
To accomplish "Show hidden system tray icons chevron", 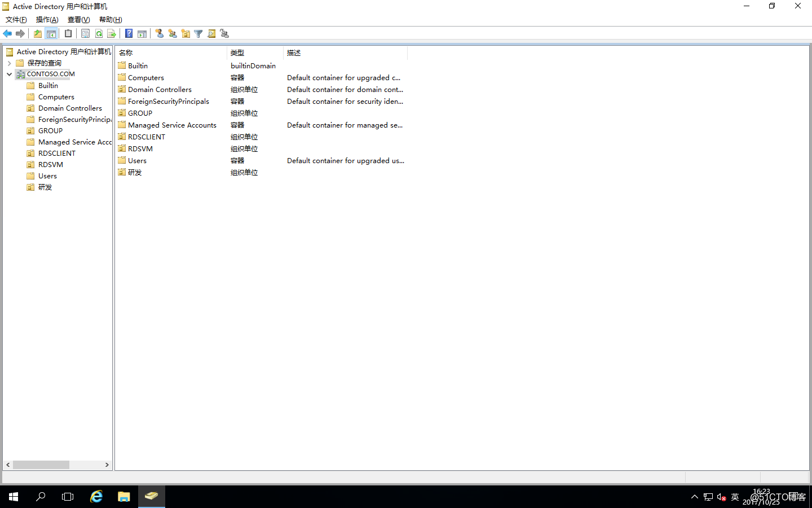I will [695, 497].
